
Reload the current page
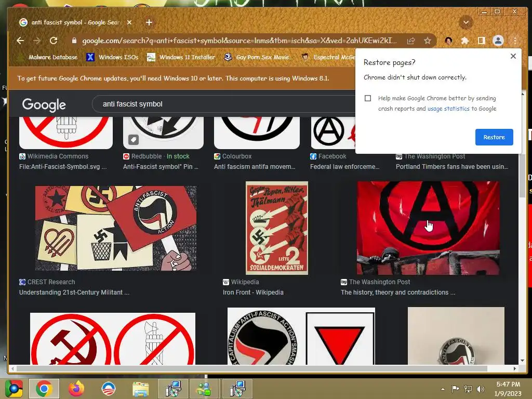[x=54, y=41]
